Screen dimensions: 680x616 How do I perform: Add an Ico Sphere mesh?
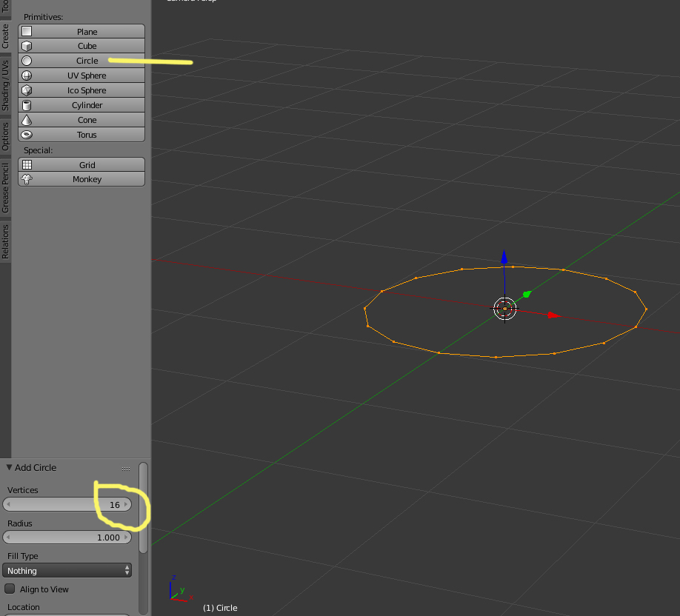(x=81, y=90)
